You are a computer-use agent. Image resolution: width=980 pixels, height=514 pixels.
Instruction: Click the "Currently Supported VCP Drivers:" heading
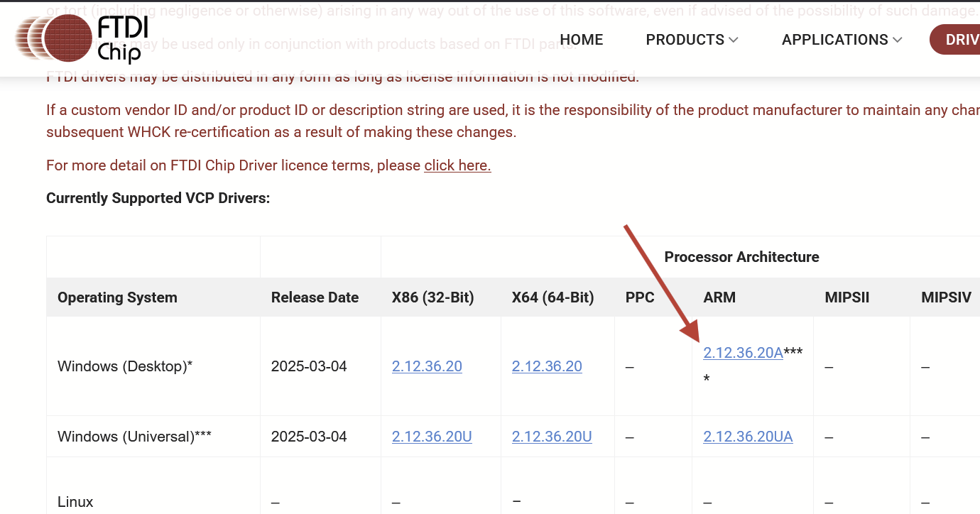pos(158,198)
